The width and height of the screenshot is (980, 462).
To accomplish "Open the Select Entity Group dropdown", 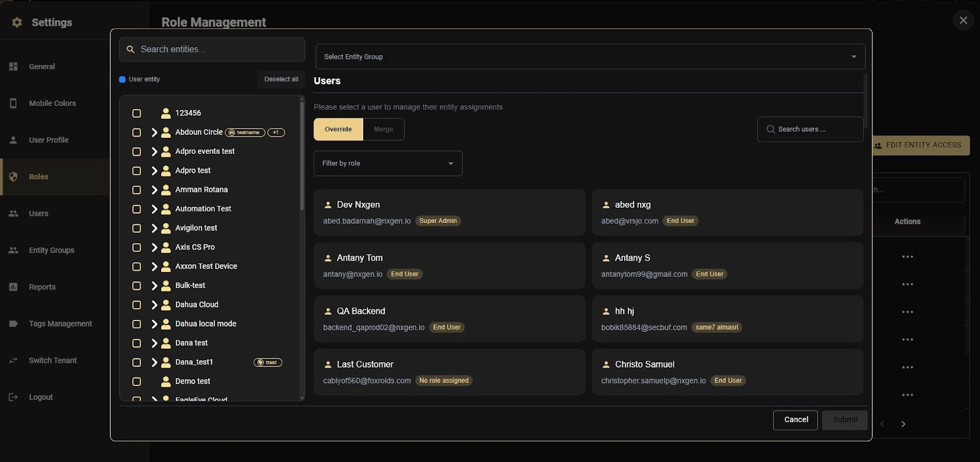I will coord(590,56).
